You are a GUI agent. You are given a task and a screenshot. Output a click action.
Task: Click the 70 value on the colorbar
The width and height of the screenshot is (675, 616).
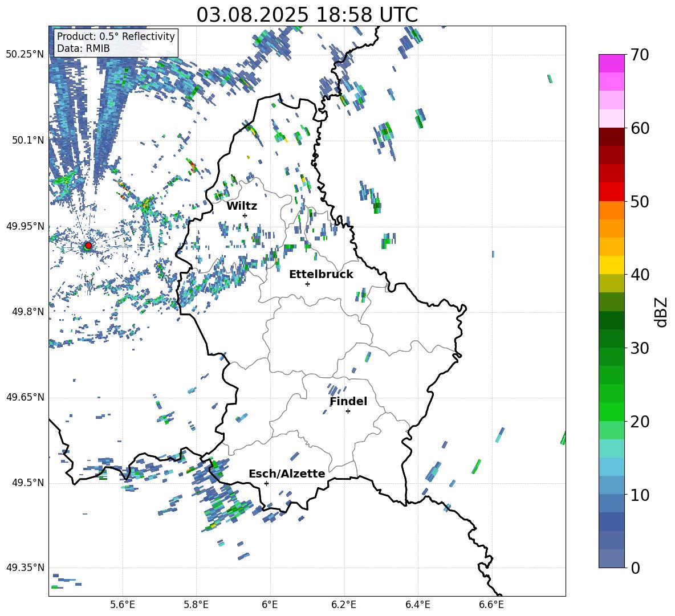click(x=640, y=55)
